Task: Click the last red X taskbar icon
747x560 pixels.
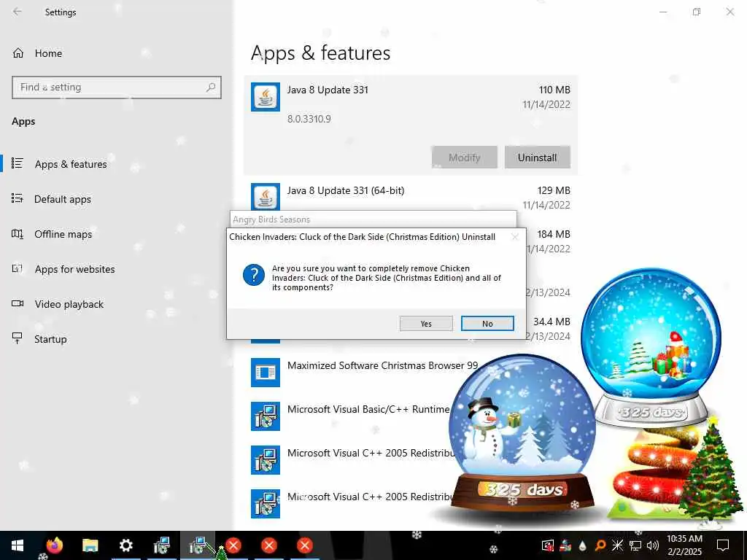Action: (x=305, y=545)
